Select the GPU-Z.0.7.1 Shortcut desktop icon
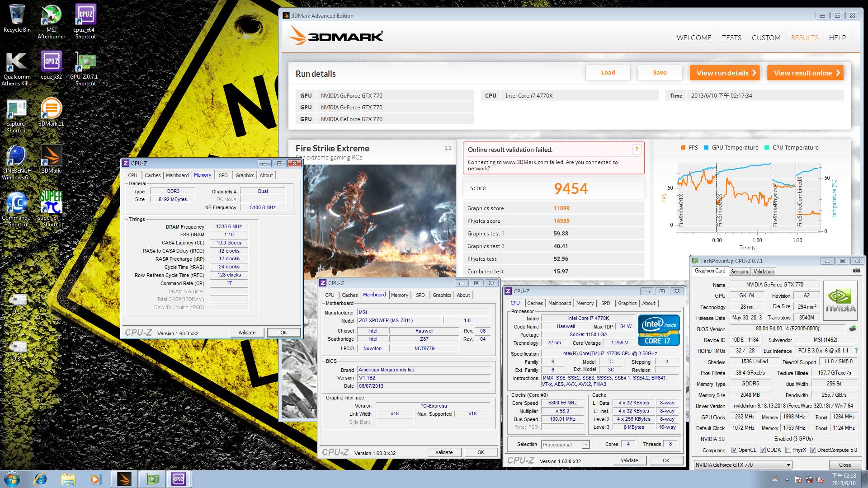Image resolution: width=868 pixels, height=488 pixels. (85, 68)
